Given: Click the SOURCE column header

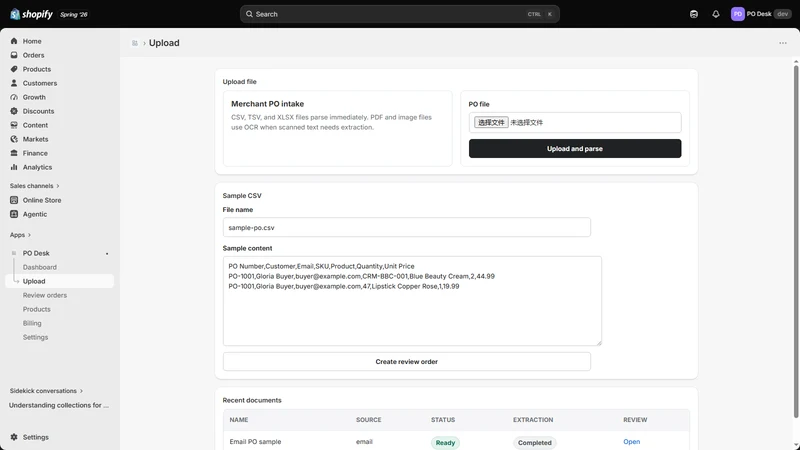Looking at the screenshot, I should 368,420.
